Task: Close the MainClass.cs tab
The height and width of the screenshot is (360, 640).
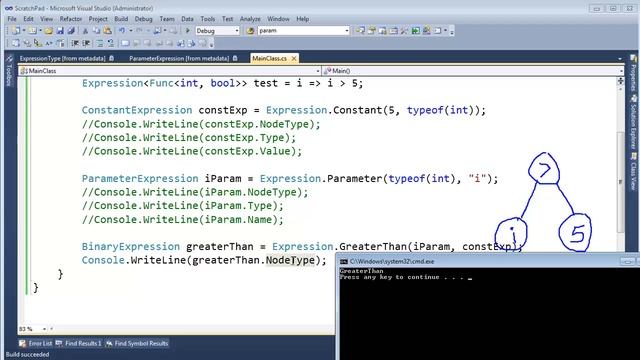Action: click(x=293, y=58)
